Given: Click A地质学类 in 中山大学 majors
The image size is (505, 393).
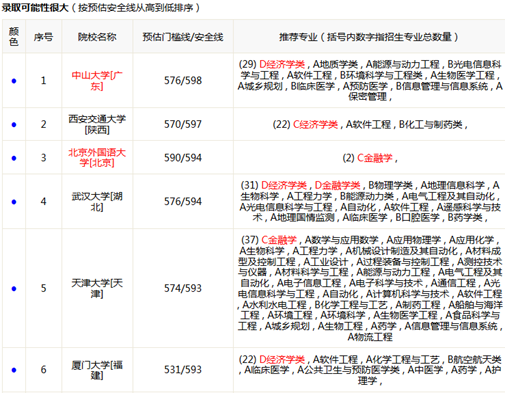Looking at the screenshot, I should [x=335, y=64].
